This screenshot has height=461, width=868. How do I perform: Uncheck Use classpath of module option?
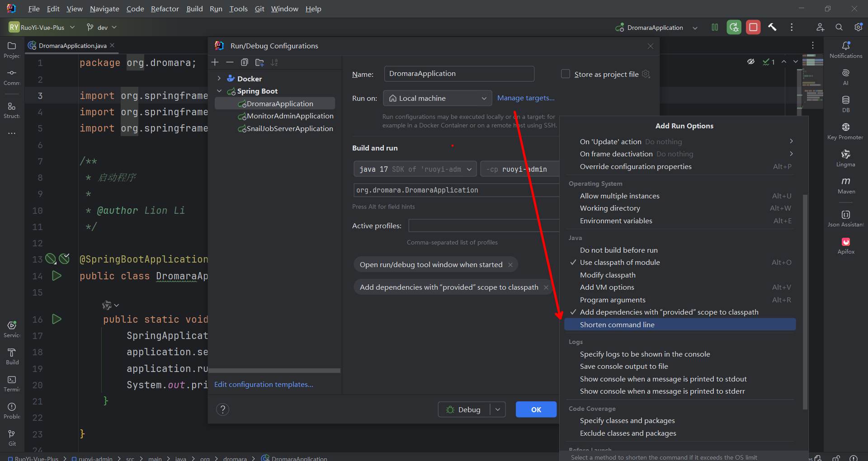(x=619, y=263)
